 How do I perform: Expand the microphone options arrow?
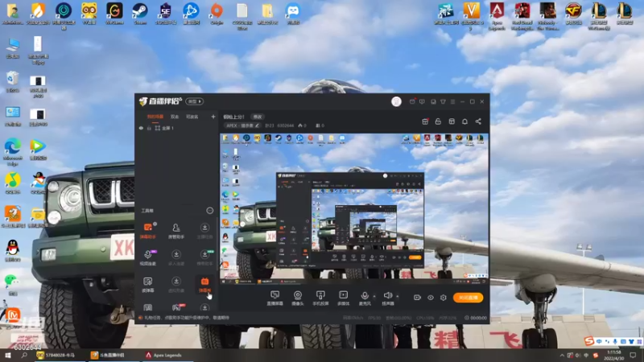click(374, 296)
